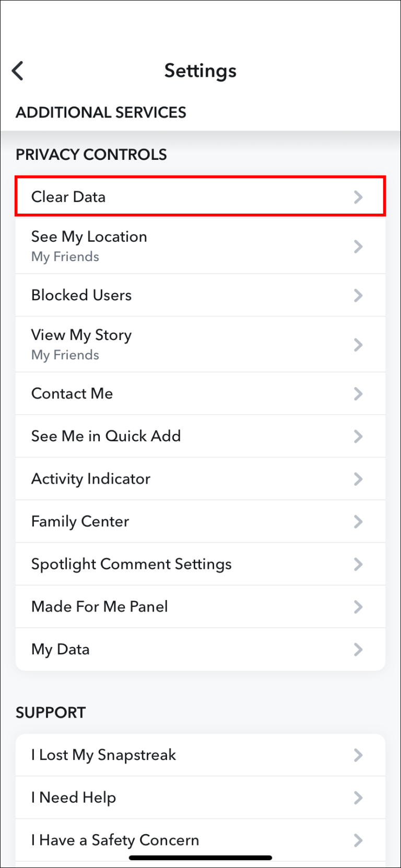The width and height of the screenshot is (401, 868).
Task: Tap See Me in Quick Add chevron
Action: pyautogui.click(x=358, y=436)
